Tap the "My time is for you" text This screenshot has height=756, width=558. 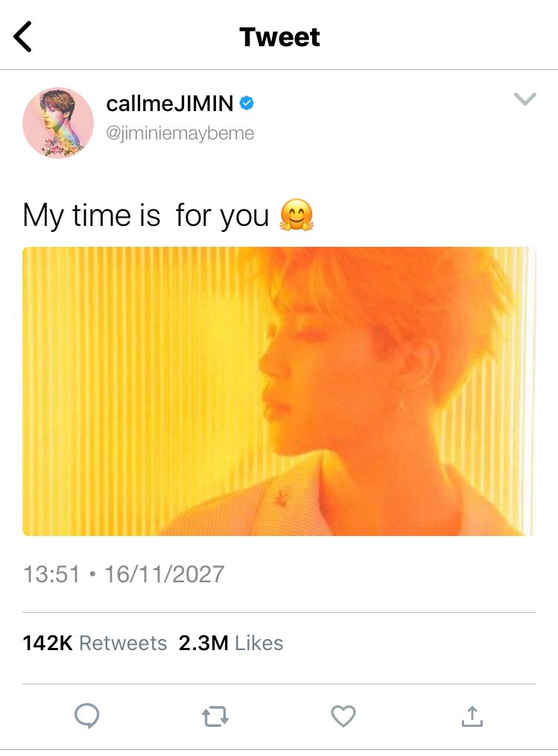(145, 216)
